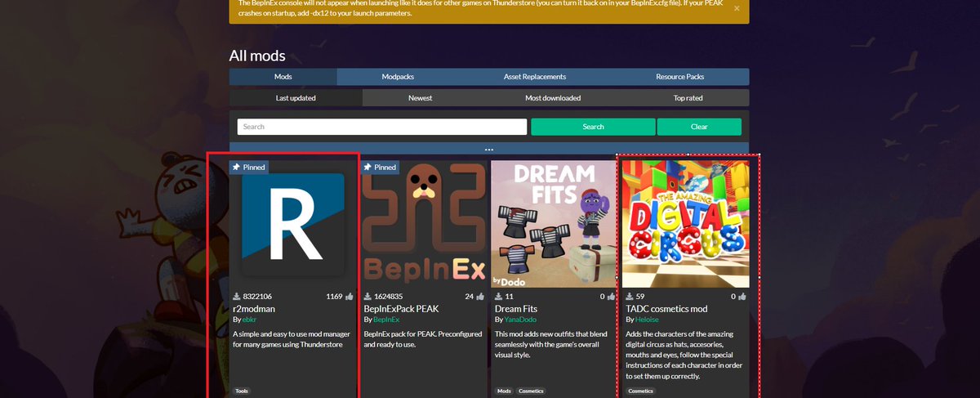980x398 pixels.
Task: Click the Cosmetics tag on Dream Fits
Action: (x=531, y=391)
